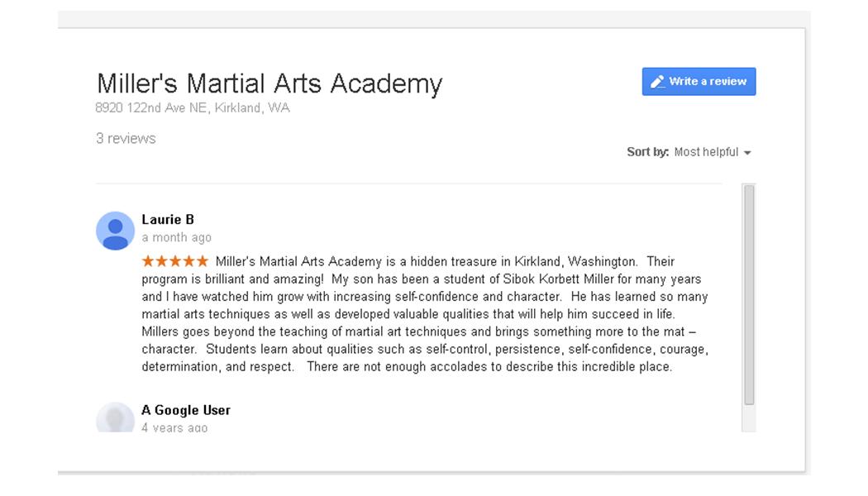The image size is (868, 496).
Task: Click the Write a review button
Action: (x=699, y=81)
